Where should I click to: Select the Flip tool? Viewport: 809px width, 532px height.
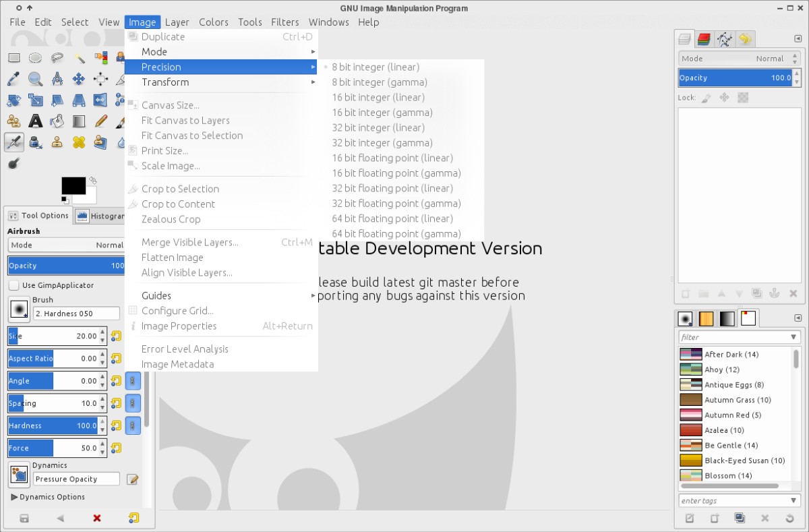click(x=100, y=100)
